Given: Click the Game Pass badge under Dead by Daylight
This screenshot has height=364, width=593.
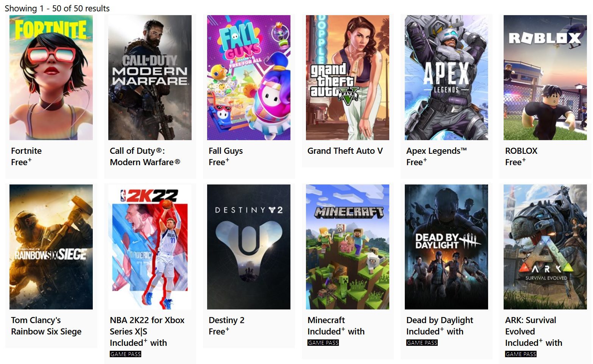Looking at the screenshot, I should 422,343.
